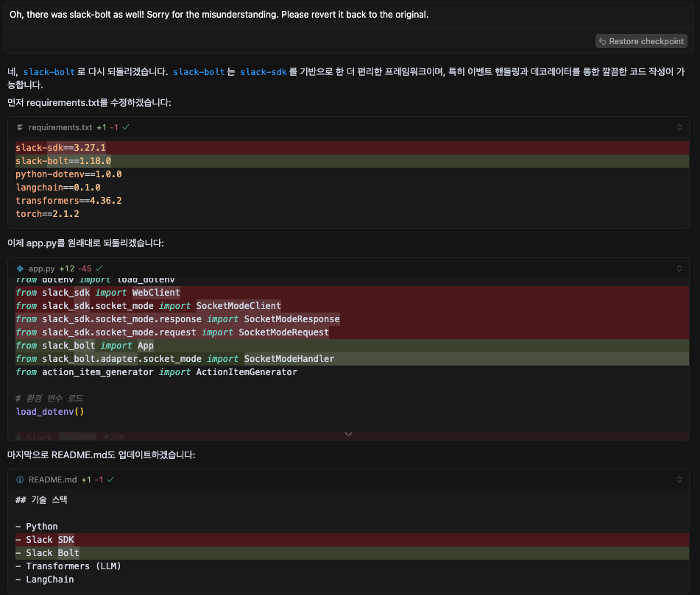
Task: Click the removed WebClient import line
Action: tap(352, 293)
